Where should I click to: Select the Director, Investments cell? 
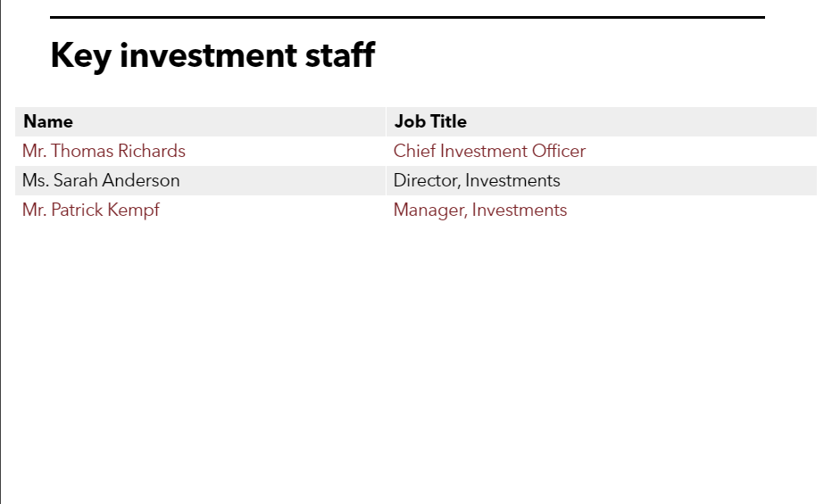pyautogui.click(x=601, y=181)
